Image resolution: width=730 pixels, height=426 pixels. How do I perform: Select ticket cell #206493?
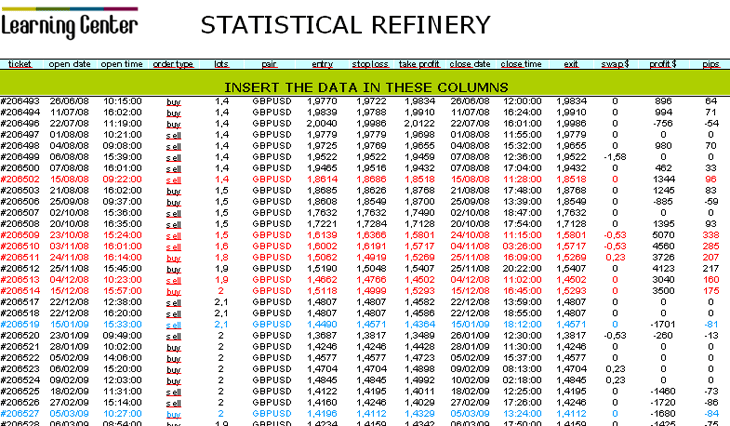[20, 102]
